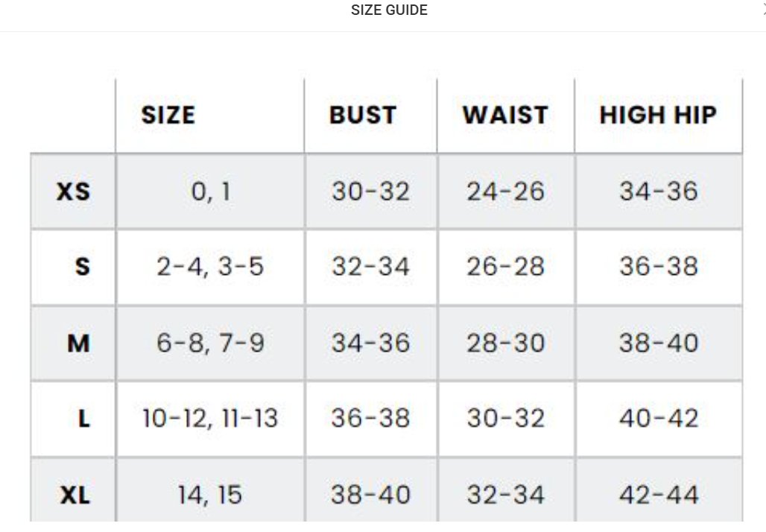Click the S row label
Screen dimensions: 766x532
[x=82, y=267]
